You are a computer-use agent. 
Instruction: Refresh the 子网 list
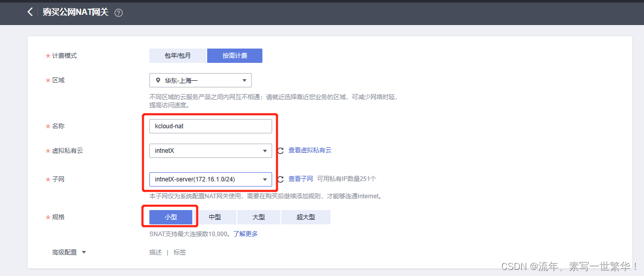(280, 179)
